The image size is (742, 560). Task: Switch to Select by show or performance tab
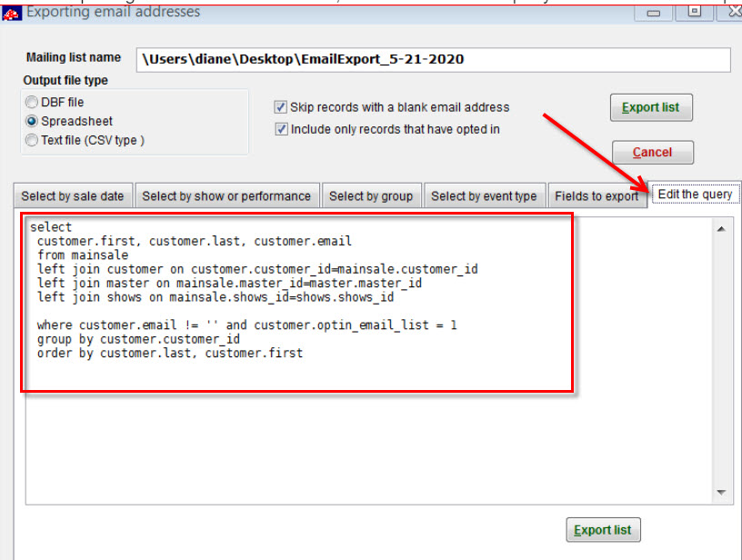[226, 195]
